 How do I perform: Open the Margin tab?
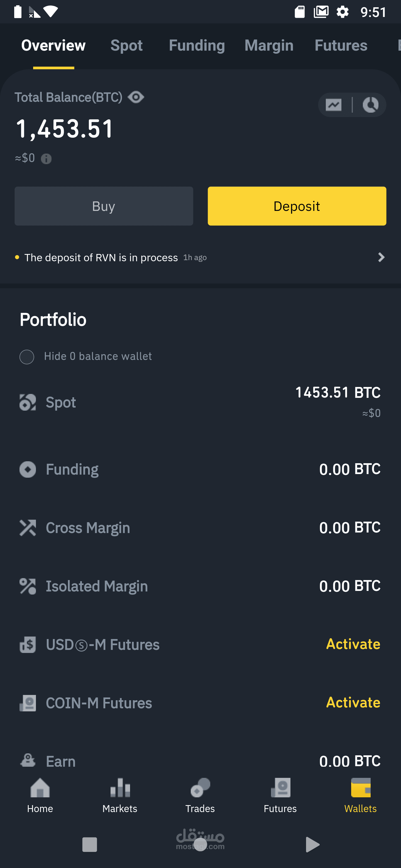pos(269,46)
